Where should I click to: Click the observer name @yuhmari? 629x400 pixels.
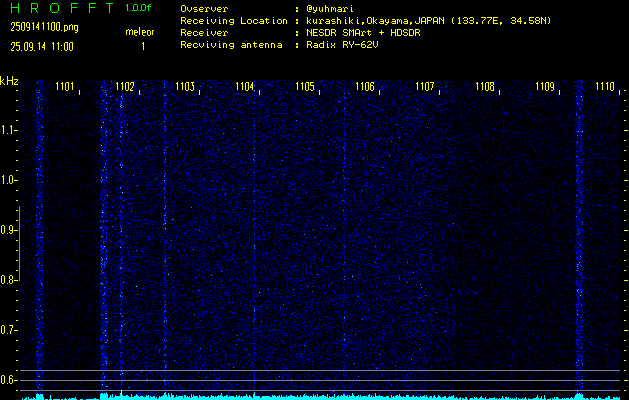pos(330,9)
